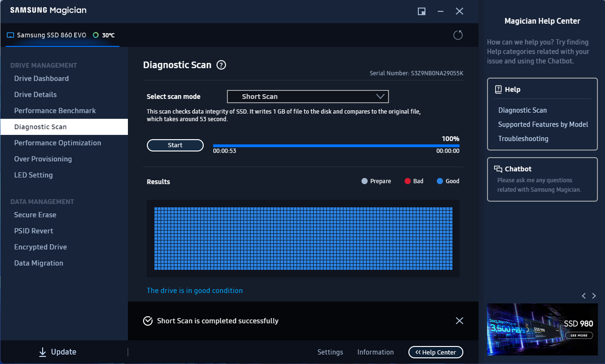Open the Chatbot card

coord(542,179)
